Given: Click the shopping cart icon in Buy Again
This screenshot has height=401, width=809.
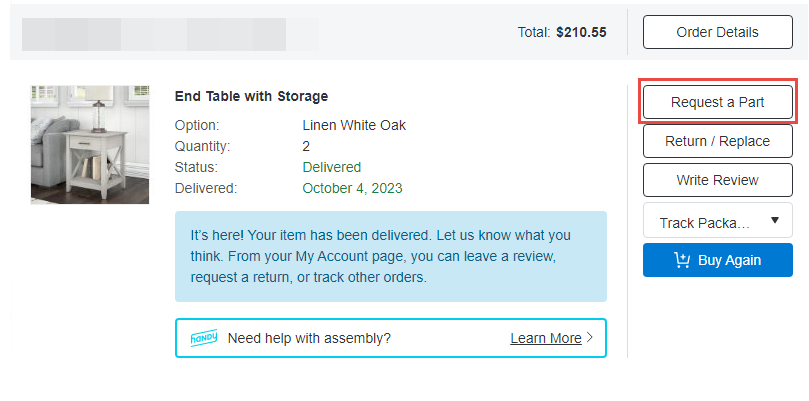Looking at the screenshot, I should pyautogui.click(x=682, y=260).
